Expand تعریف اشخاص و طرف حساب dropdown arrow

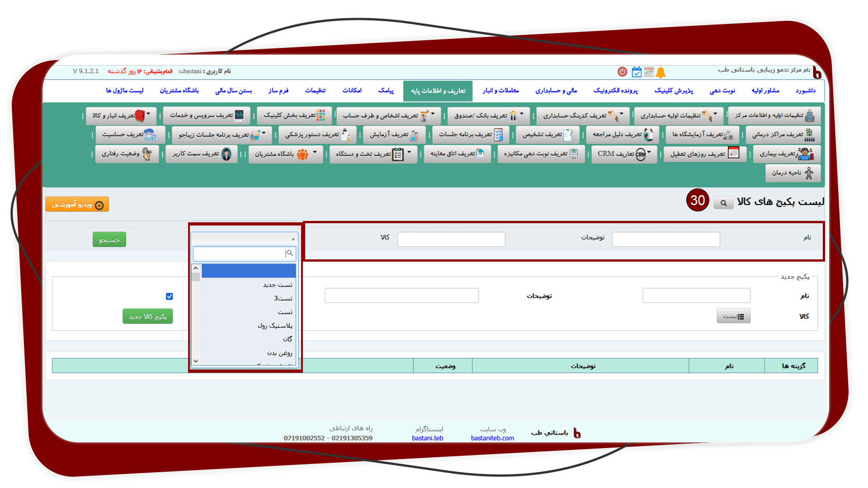pos(433,113)
